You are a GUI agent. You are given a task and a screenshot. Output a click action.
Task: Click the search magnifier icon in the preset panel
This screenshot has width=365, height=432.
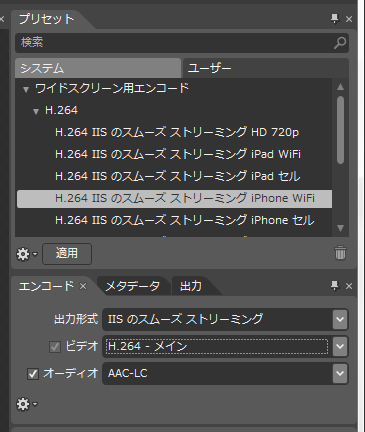[x=340, y=43]
